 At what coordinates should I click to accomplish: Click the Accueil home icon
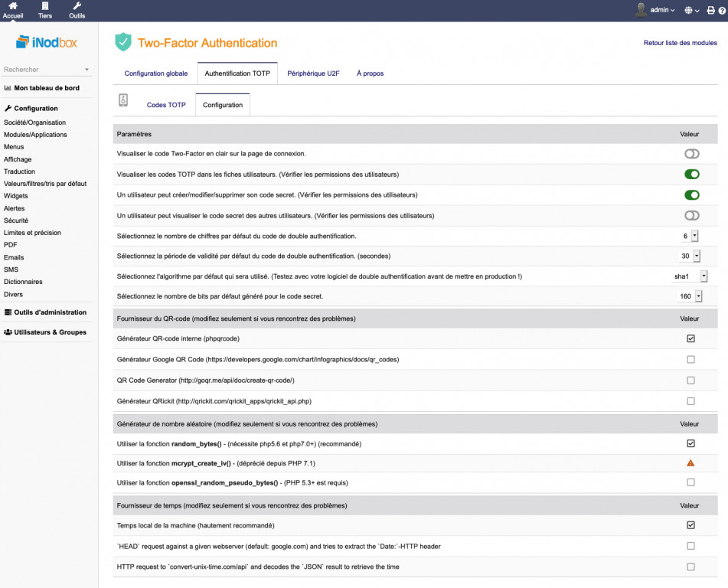click(12, 7)
